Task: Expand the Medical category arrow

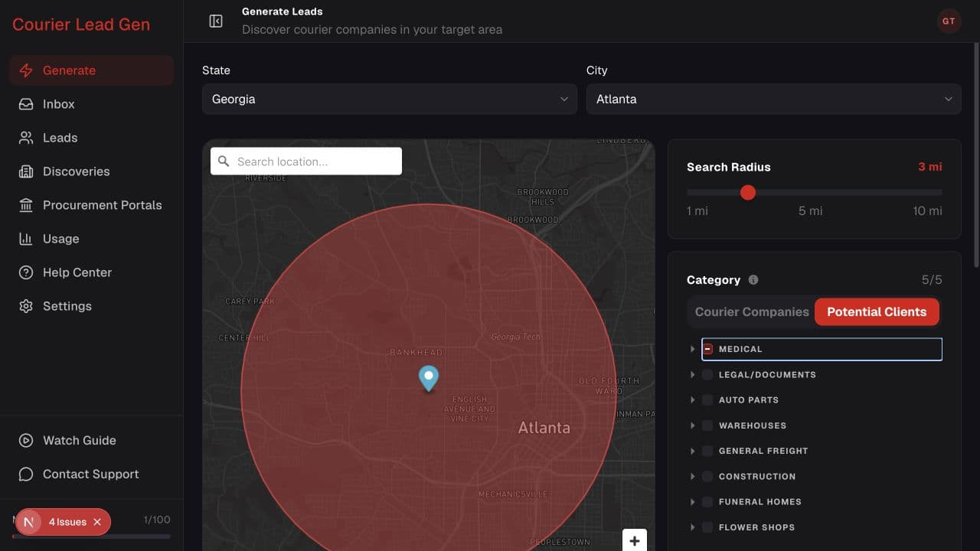Action: click(x=692, y=349)
